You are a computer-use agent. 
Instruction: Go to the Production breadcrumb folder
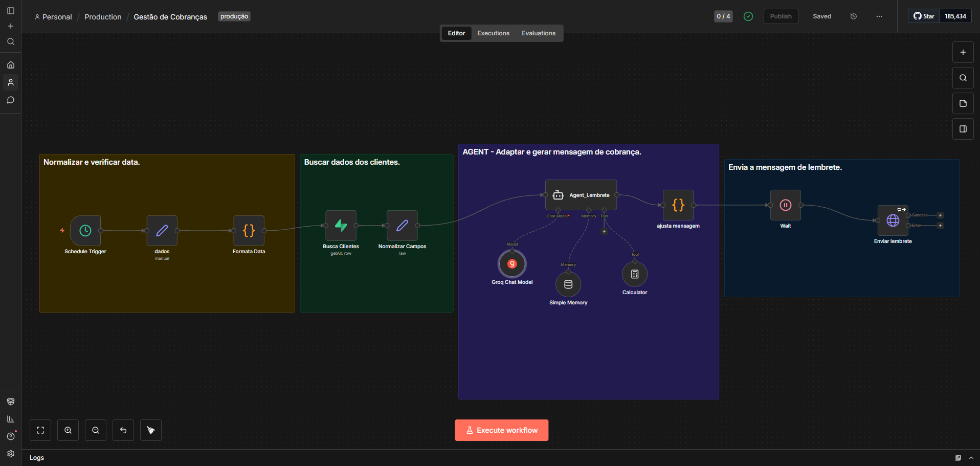[x=103, y=17]
